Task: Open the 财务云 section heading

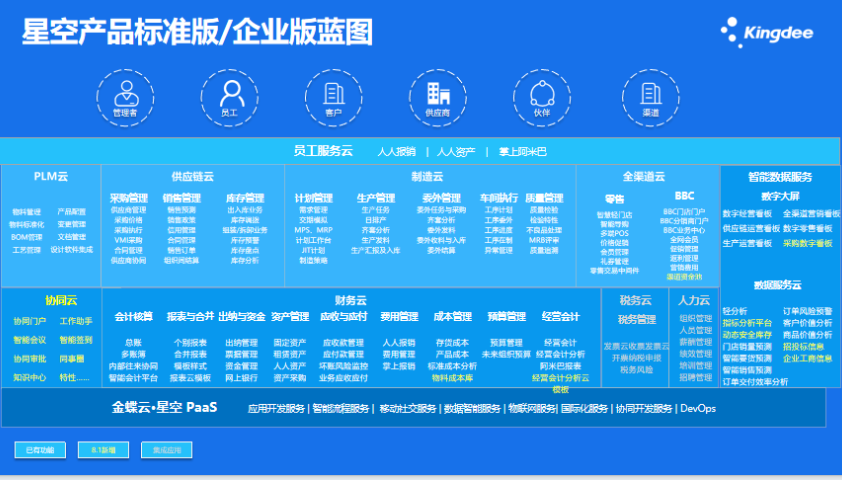Action: (x=351, y=300)
